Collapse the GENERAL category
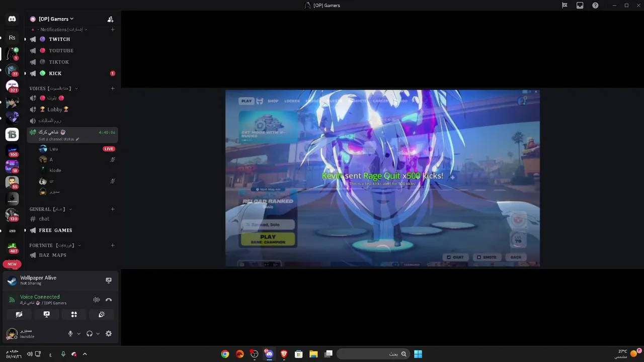This screenshot has height=362, width=644. 50,209
